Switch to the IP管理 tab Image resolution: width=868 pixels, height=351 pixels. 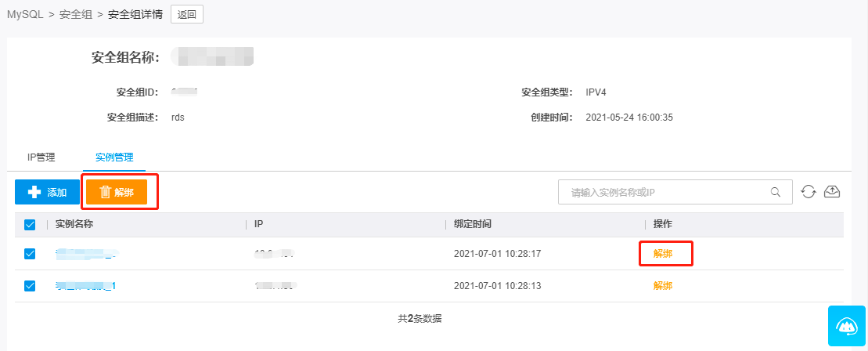click(41, 157)
